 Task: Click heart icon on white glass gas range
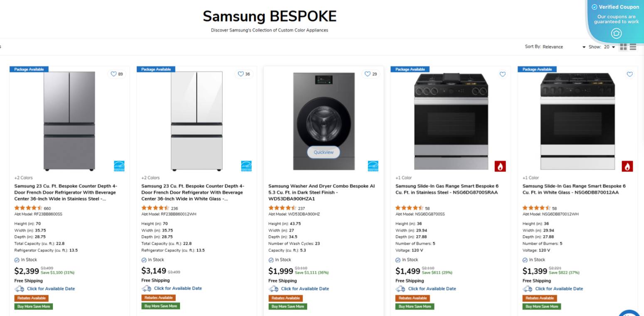pyautogui.click(x=629, y=74)
